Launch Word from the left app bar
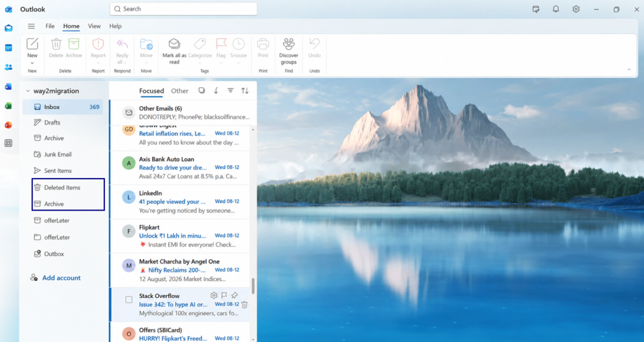This screenshot has width=644, height=342. 8,87
